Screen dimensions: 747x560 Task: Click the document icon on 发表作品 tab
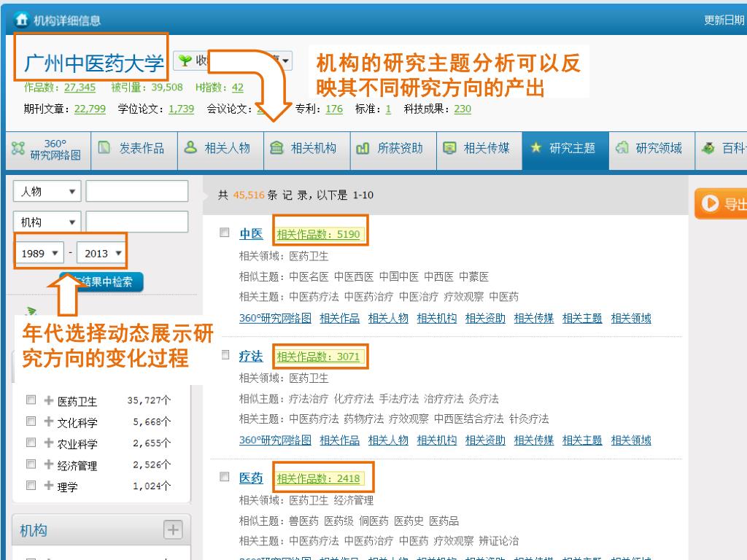[x=104, y=147]
